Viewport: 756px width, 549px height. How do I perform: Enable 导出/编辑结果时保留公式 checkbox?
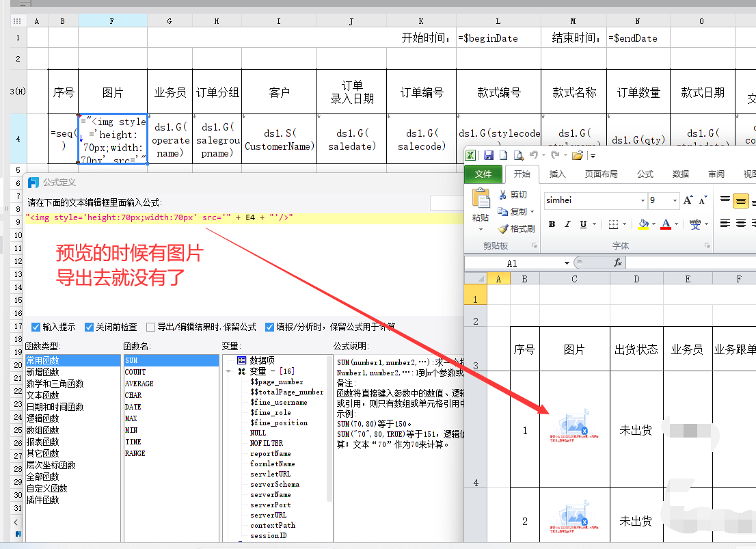(x=150, y=327)
